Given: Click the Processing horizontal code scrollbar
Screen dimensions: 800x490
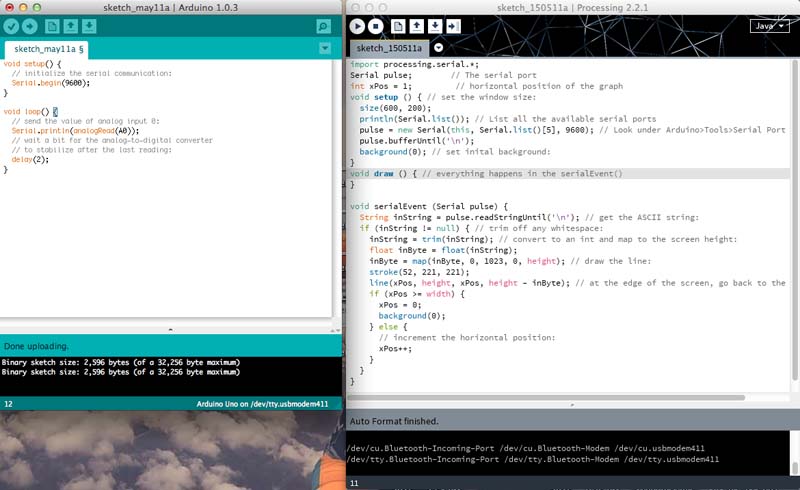Looking at the screenshot, I should click(546, 397).
